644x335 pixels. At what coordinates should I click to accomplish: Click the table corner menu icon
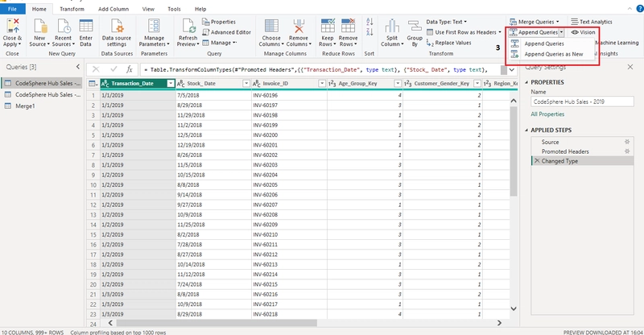93,84
